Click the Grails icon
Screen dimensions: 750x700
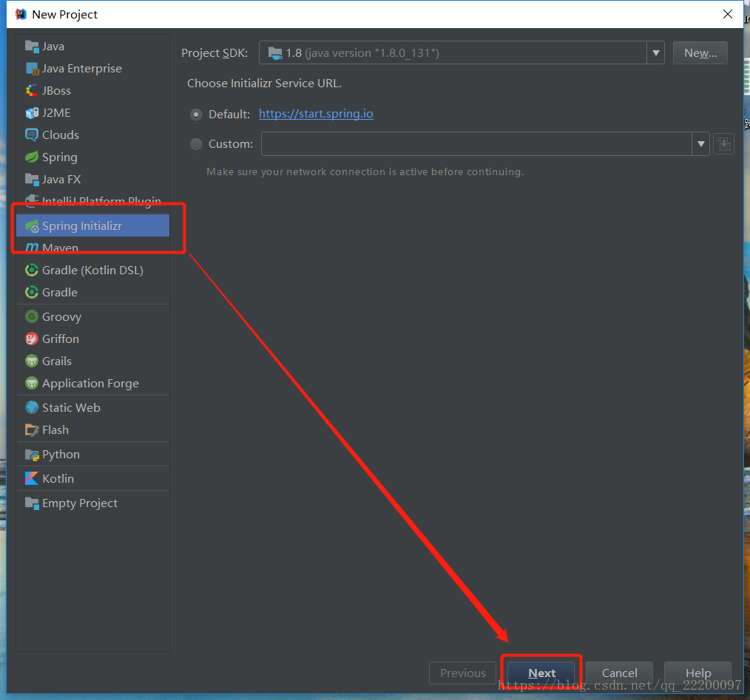[x=32, y=361]
